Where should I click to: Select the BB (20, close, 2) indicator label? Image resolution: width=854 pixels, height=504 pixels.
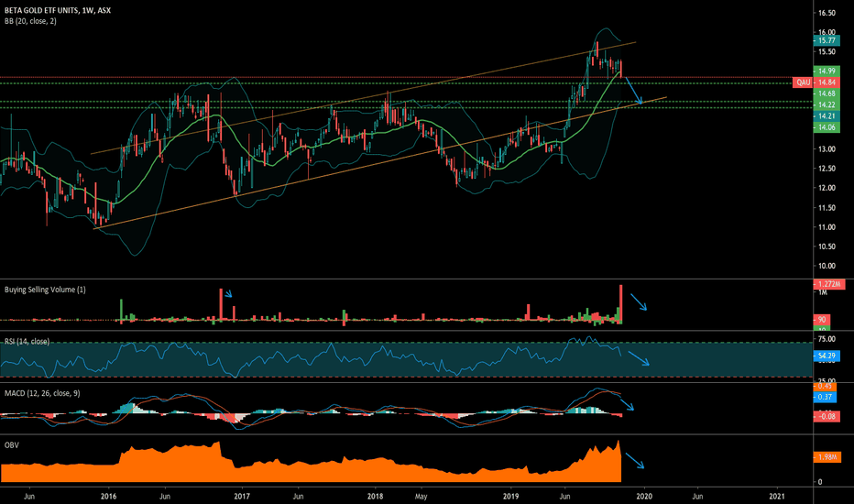30,21
